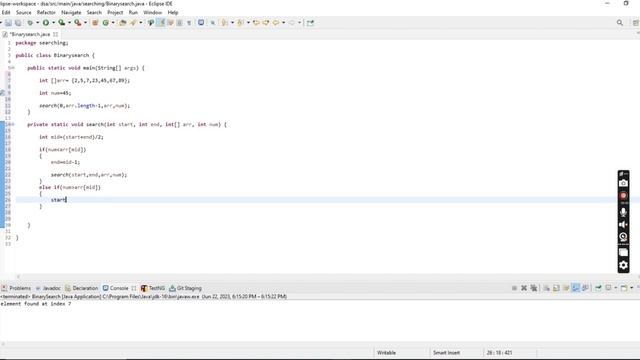Open the Help menu
The image size is (640, 360).
[173, 13]
